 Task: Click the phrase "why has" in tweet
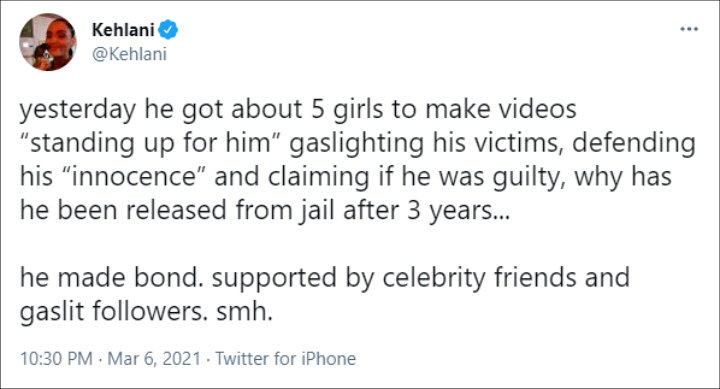click(623, 177)
